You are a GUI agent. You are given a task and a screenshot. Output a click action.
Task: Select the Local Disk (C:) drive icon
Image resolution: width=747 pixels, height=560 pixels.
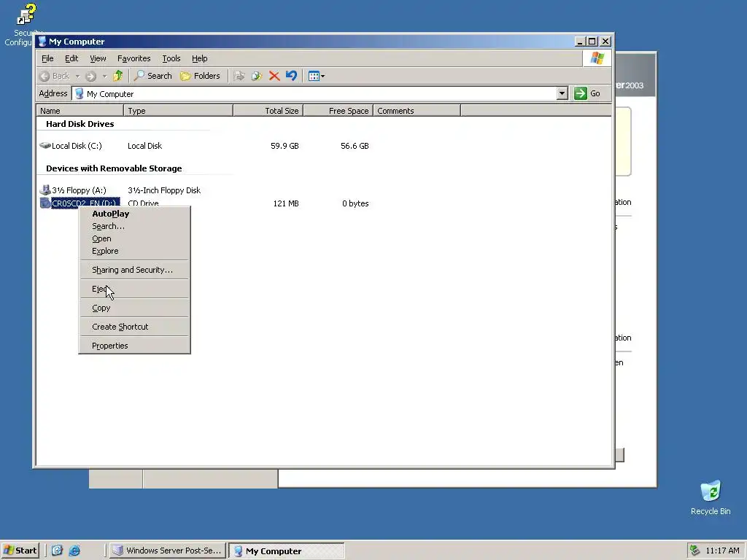(45, 145)
